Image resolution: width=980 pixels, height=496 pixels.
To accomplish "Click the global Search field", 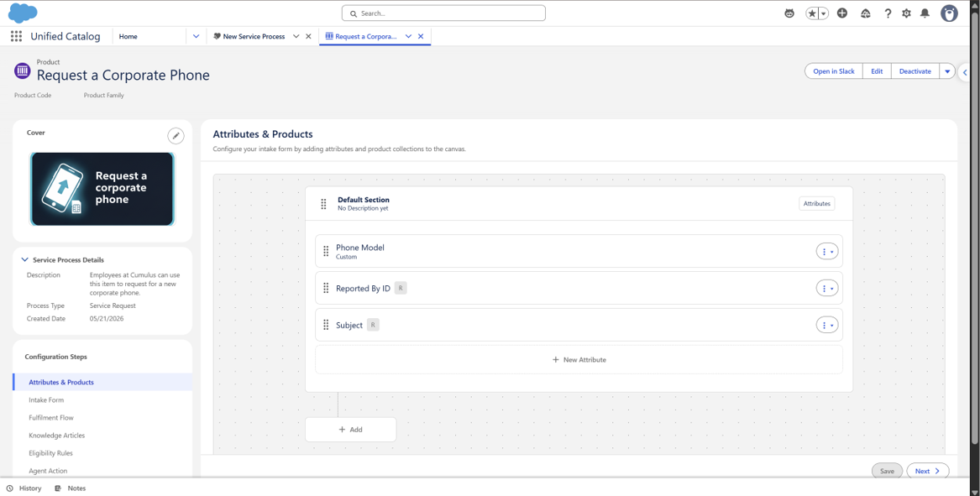I will click(443, 13).
